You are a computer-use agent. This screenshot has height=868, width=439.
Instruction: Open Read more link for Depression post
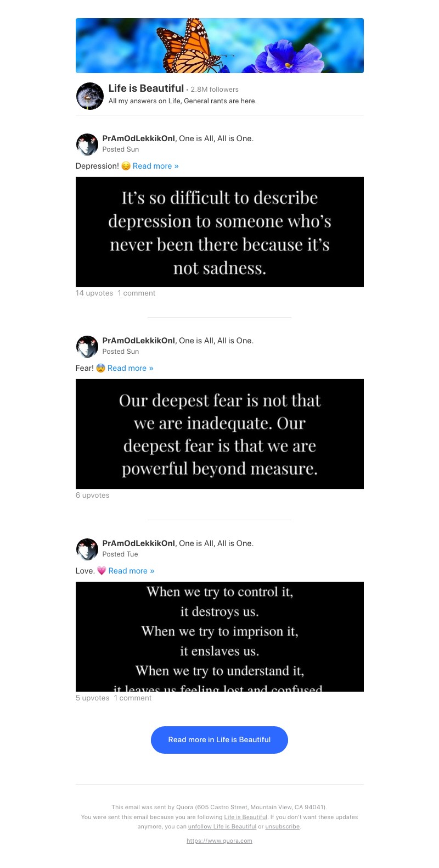(x=155, y=166)
